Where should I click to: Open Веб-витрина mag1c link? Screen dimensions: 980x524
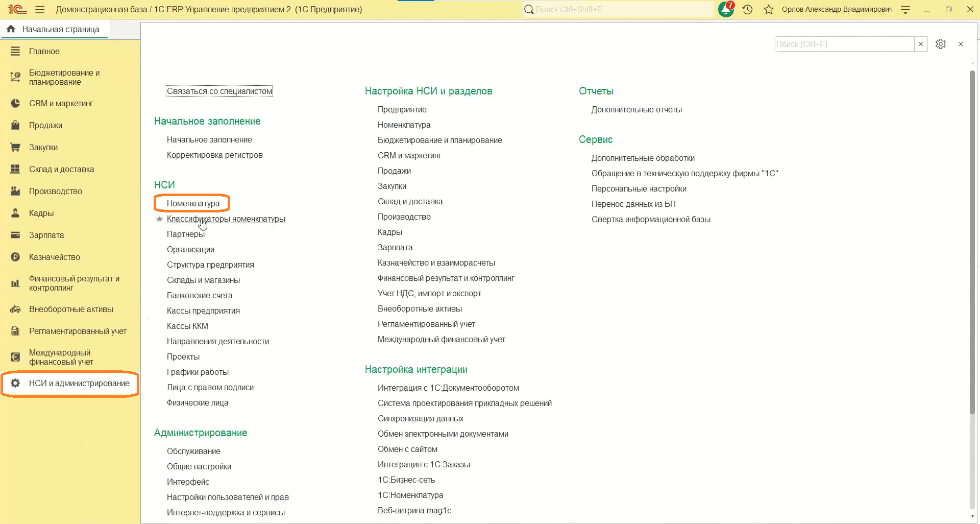click(x=414, y=510)
